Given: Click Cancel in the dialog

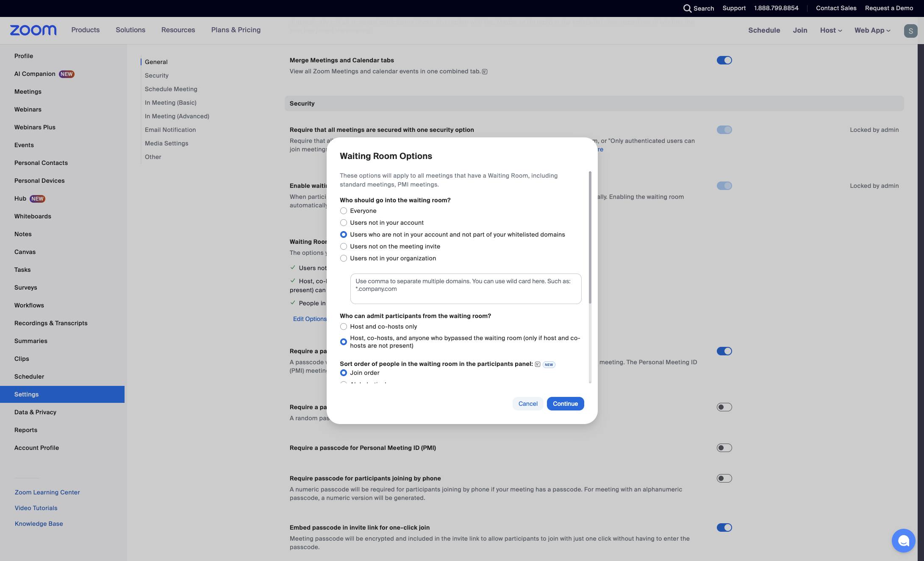Looking at the screenshot, I should pos(528,404).
